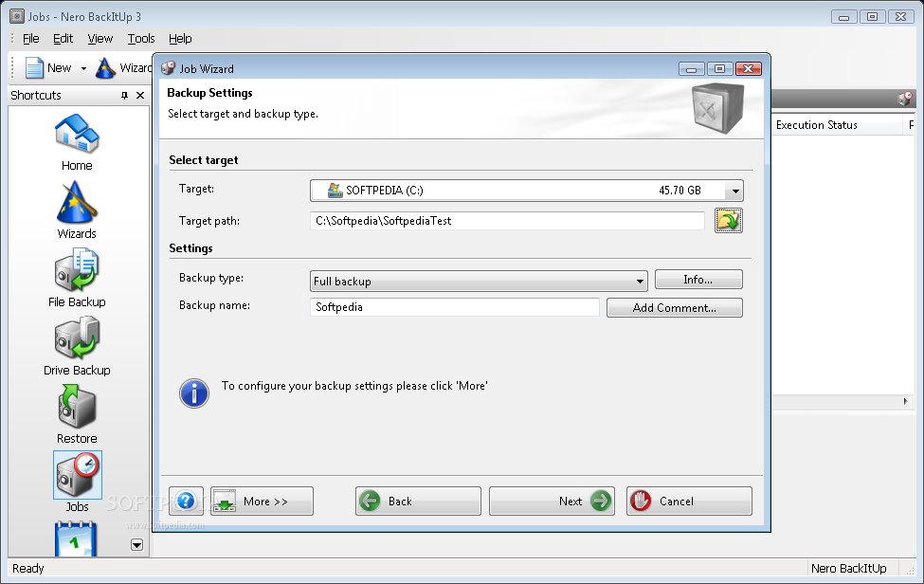Open the Help menu
This screenshot has width=924, height=584.
click(180, 38)
